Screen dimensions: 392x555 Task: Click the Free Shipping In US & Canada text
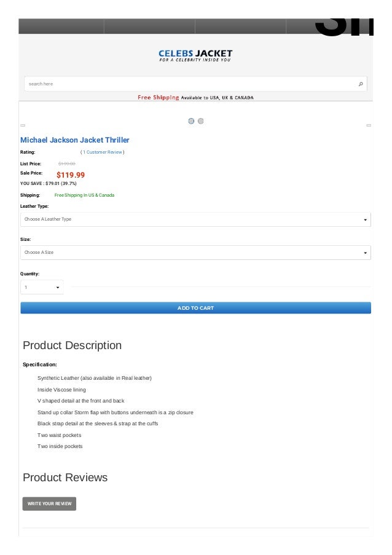(84, 195)
